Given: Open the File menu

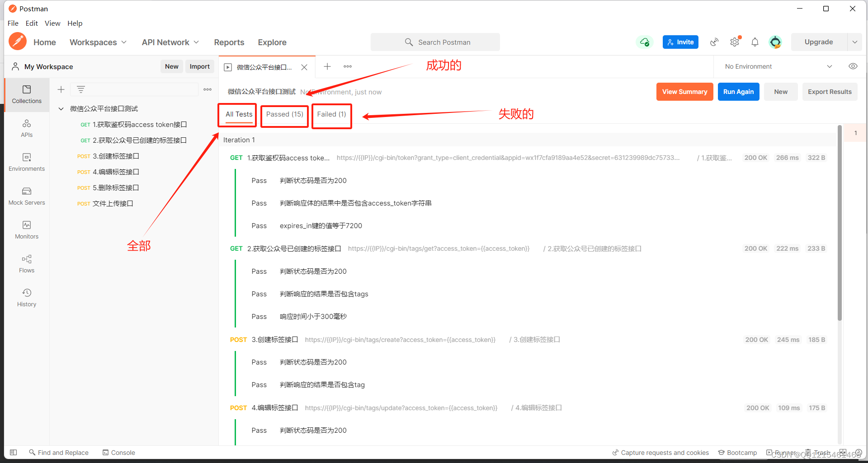Looking at the screenshot, I should pos(13,23).
